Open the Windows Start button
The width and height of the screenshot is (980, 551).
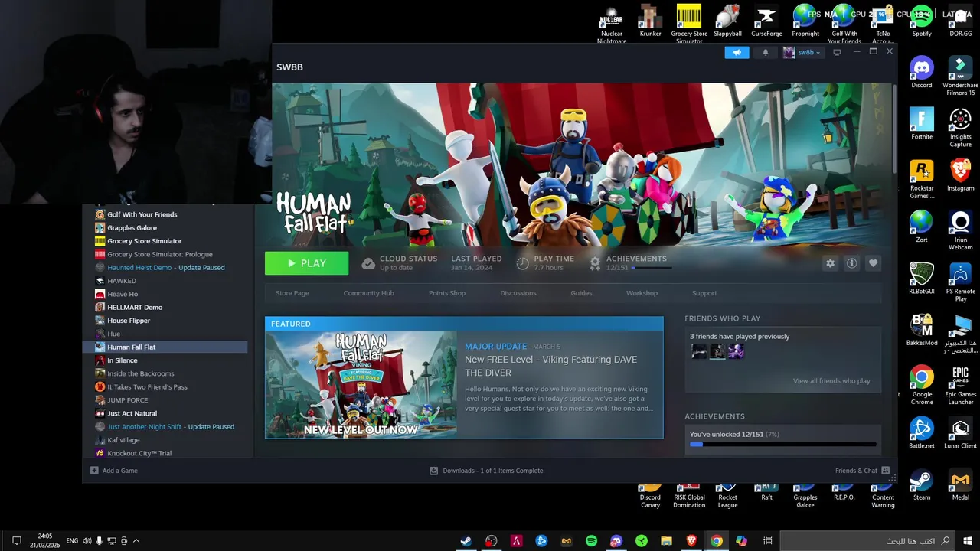[x=969, y=541]
